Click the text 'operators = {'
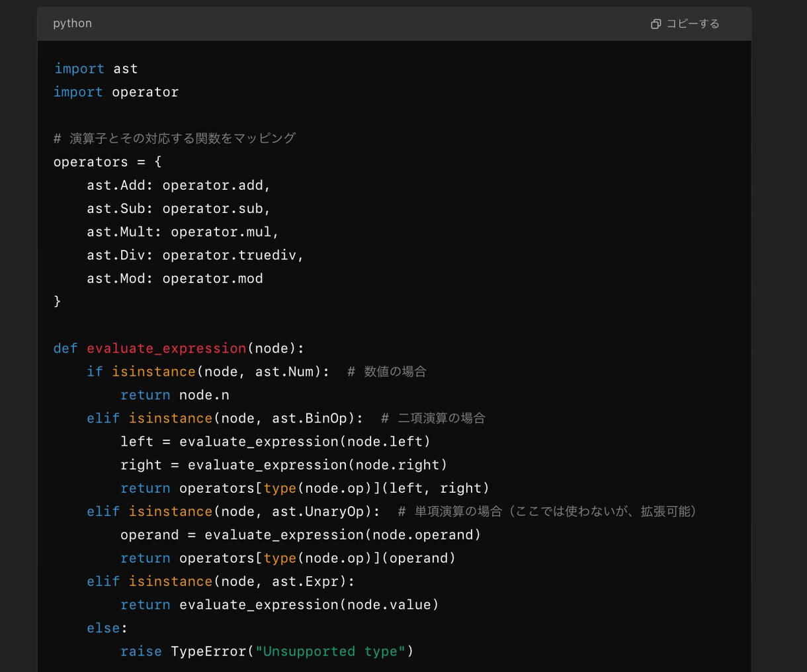807x672 pixels. [x=108, y=162]
